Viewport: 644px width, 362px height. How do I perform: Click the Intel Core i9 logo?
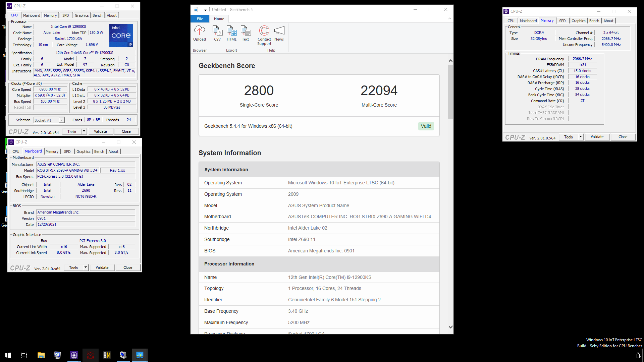(x=121, y=35)
